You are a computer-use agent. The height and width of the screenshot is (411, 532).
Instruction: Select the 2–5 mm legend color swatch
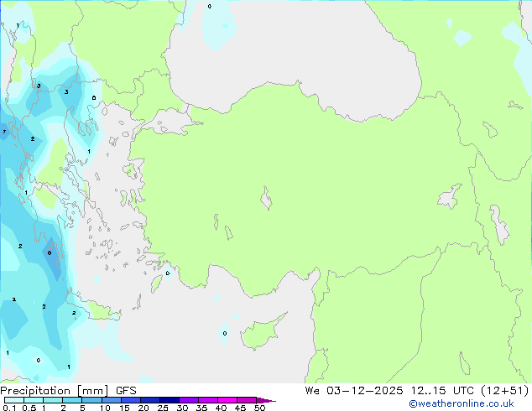72,400
